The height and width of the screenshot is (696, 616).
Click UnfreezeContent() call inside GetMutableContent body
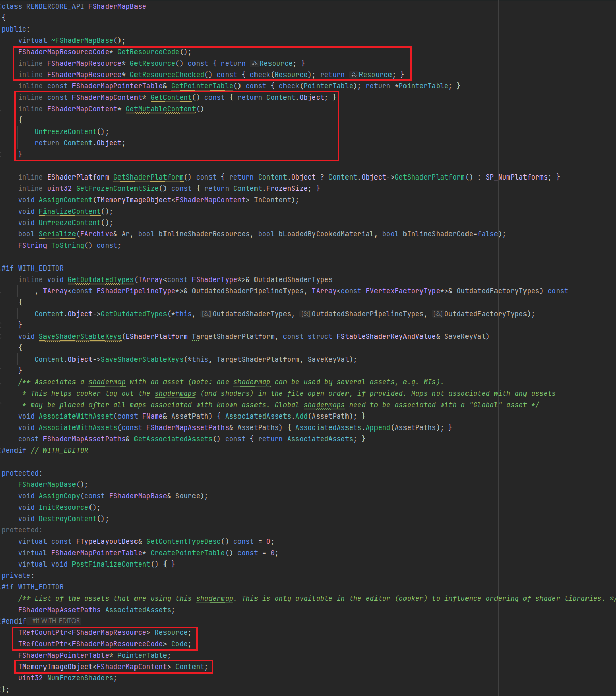coord(66,131)
